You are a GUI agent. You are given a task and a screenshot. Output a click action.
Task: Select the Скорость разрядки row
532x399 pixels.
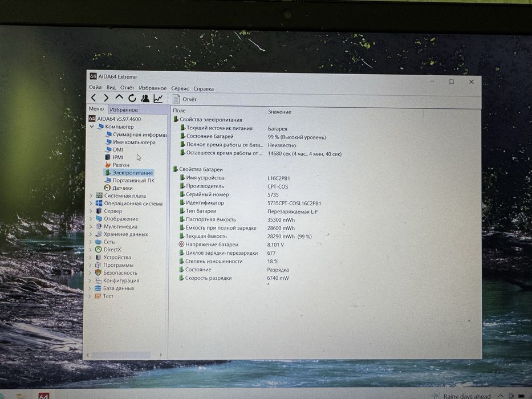point(234,278)
